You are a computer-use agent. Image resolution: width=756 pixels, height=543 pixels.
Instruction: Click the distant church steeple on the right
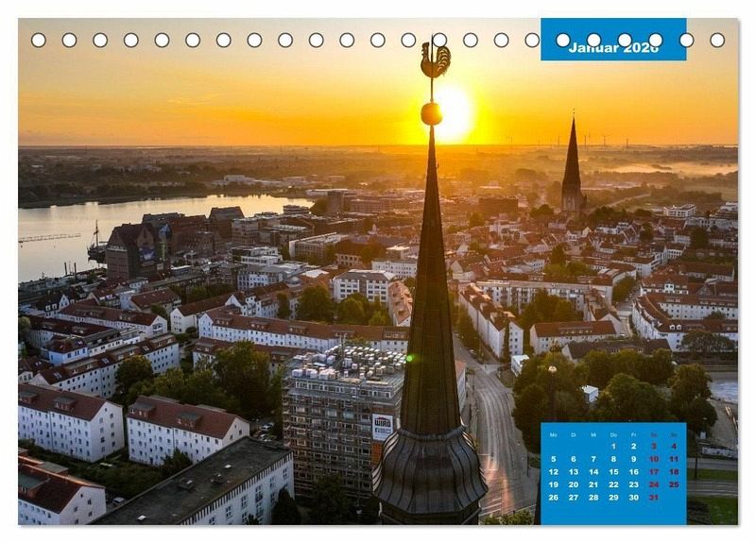click(x=572, y=170)
